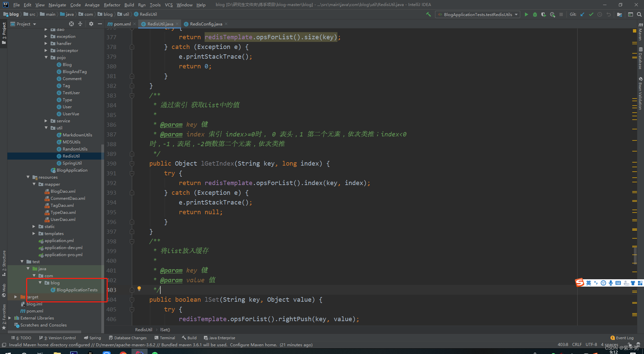Open Project panel settings gear
This screenshot has height=354, width=644.
tap(91, 24)
